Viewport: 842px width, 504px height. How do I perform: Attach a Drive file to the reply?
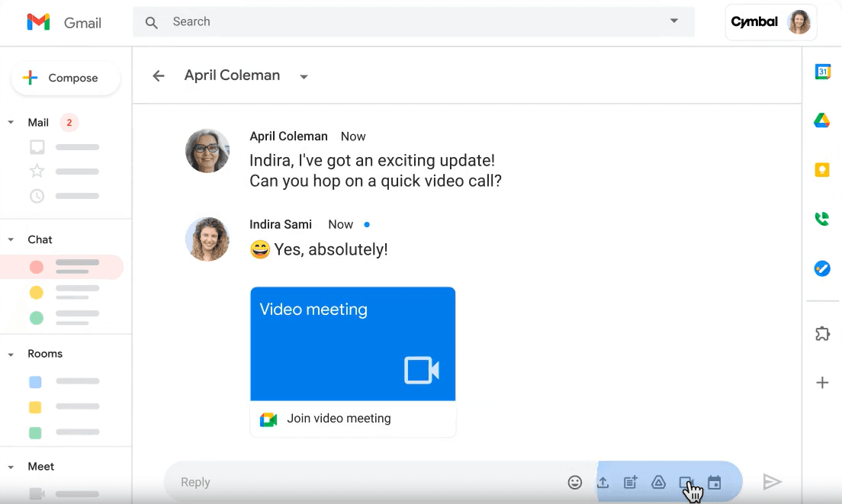click(658, 482)
